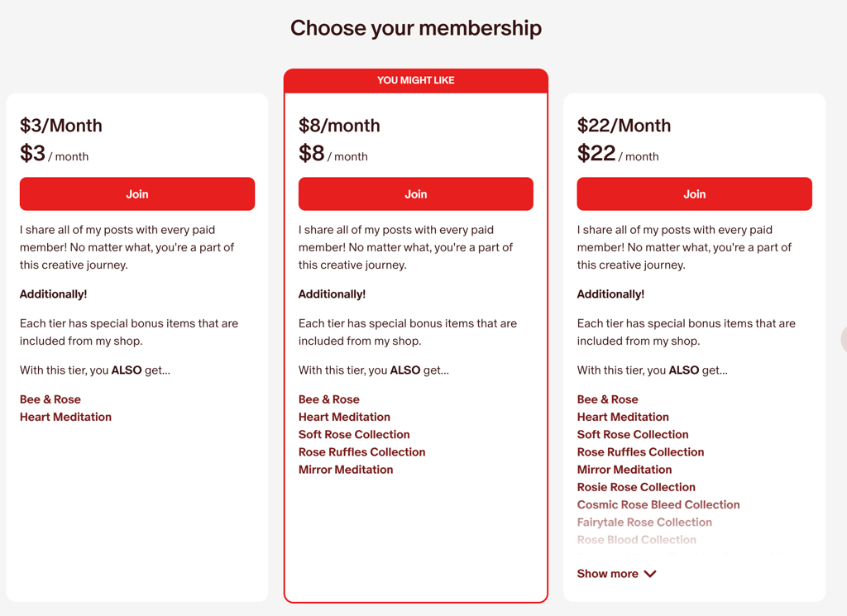
Task: Join the $22/Month membership tier
Action: pos(694,194)
